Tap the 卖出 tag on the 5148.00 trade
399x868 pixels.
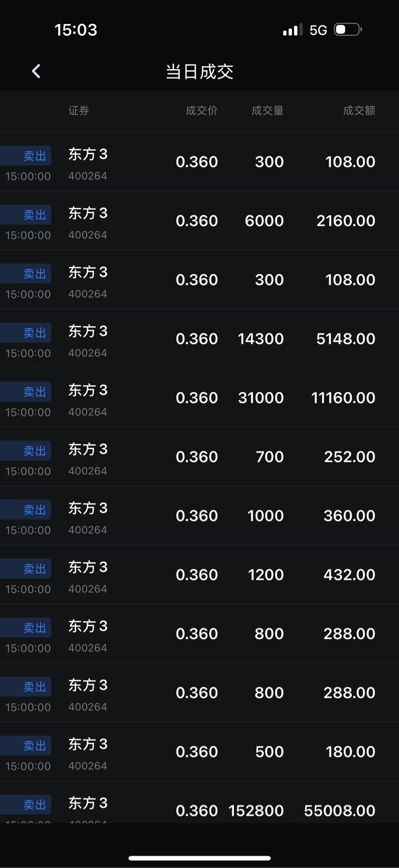click(34, 333)
